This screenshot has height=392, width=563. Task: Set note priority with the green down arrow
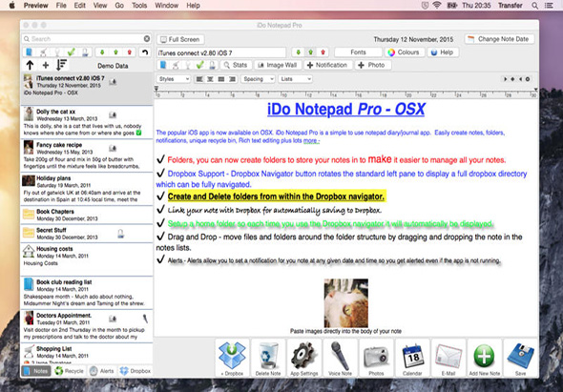pyautogui.click(x=298, y=52)
